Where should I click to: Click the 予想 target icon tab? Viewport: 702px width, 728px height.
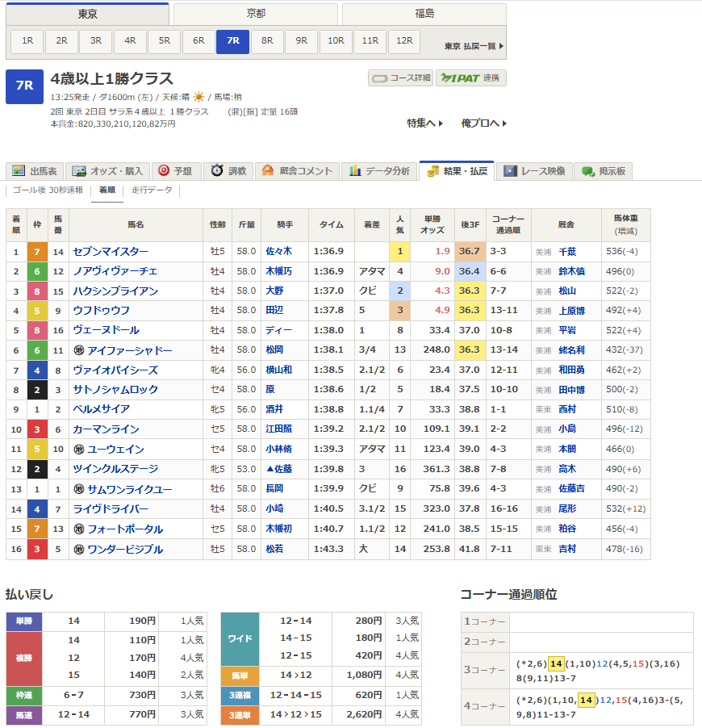tap(164, 171)
